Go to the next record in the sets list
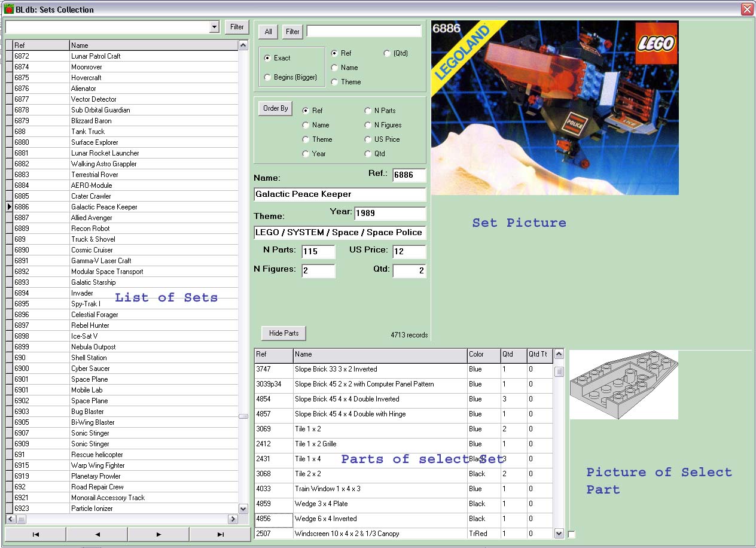 coord(158,534)
